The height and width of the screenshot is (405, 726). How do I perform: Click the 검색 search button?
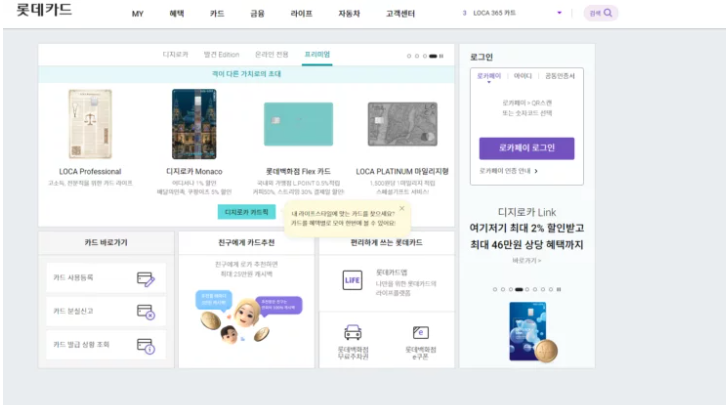point(601,13)
